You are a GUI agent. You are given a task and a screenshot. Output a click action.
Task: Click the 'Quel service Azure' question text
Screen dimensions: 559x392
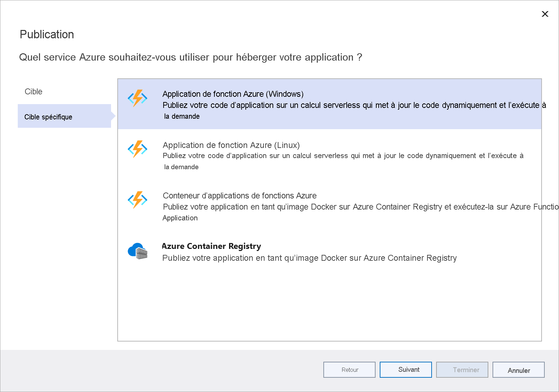pyautogui.click(x=190, y=57)
